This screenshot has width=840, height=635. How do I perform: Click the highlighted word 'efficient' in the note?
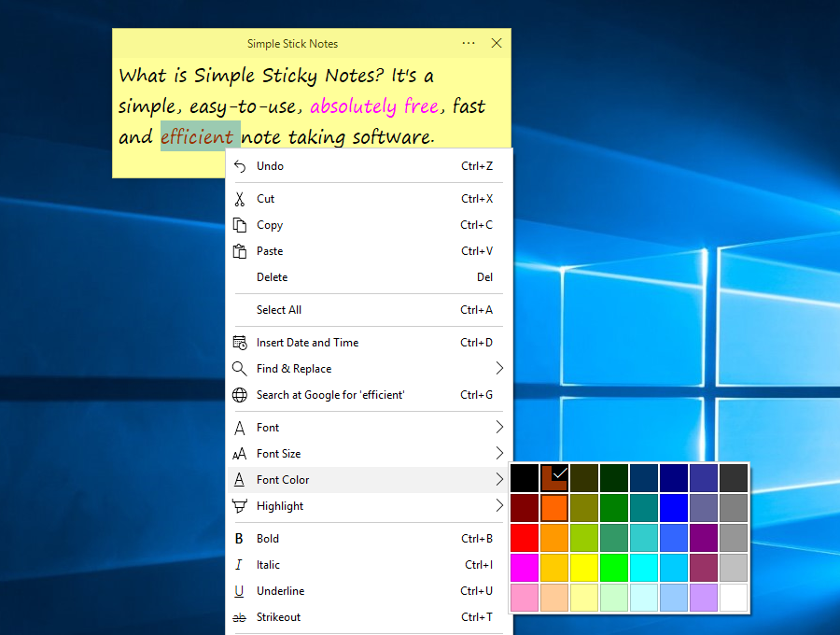199,136
